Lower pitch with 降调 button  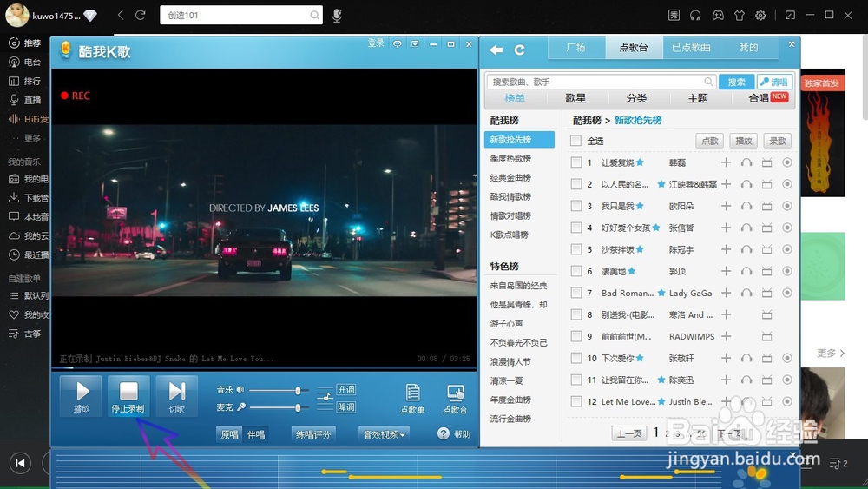346,407
